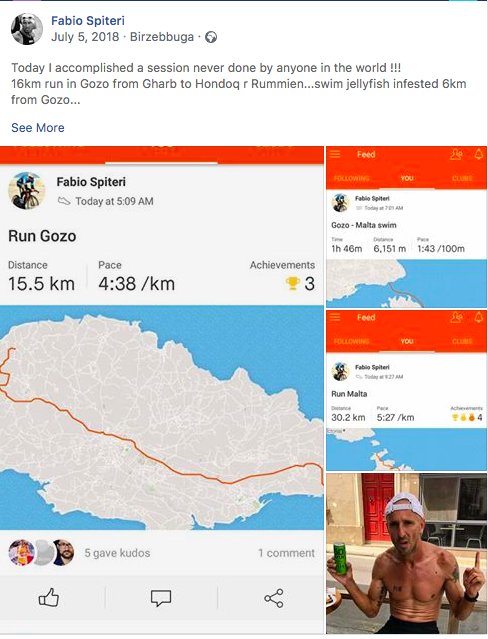The image size is (488, 639).
Task: Click add friends icon in top Feed screenshot
Action: click(456, 154)
